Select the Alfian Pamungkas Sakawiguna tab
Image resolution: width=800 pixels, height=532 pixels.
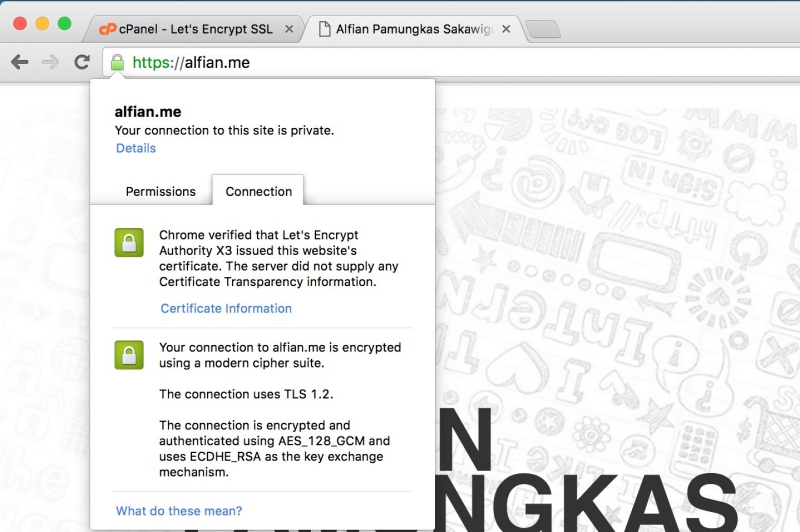click(x=413, y=29)
